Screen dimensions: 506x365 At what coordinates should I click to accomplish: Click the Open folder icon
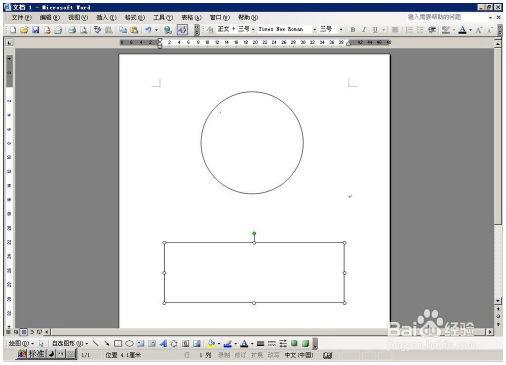coord(24,30)
